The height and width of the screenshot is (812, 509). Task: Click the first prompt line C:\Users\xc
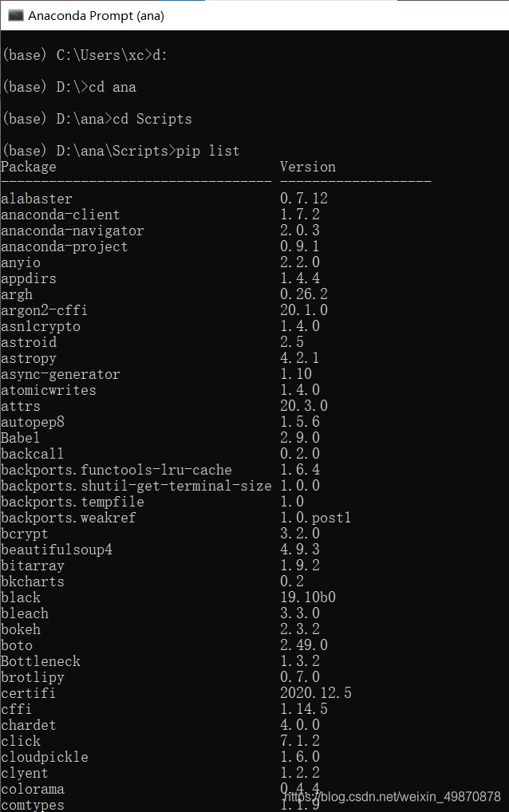85,55
